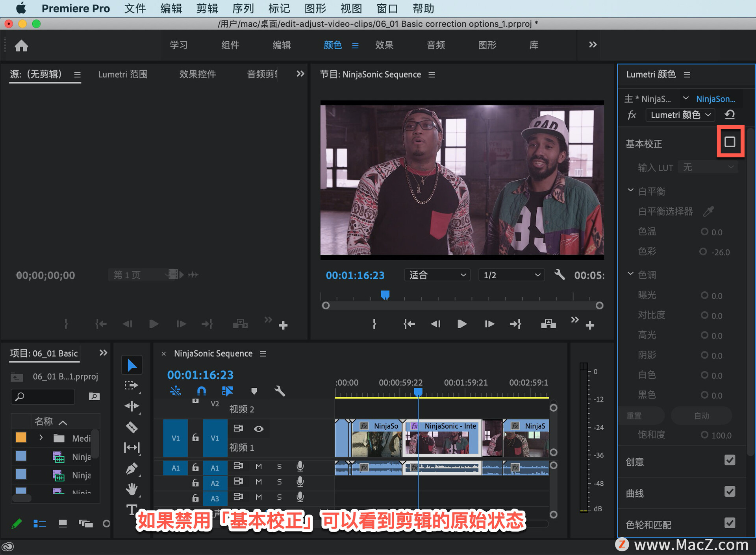
Task: Open master clip dropdown arrow
Action: 686,98
